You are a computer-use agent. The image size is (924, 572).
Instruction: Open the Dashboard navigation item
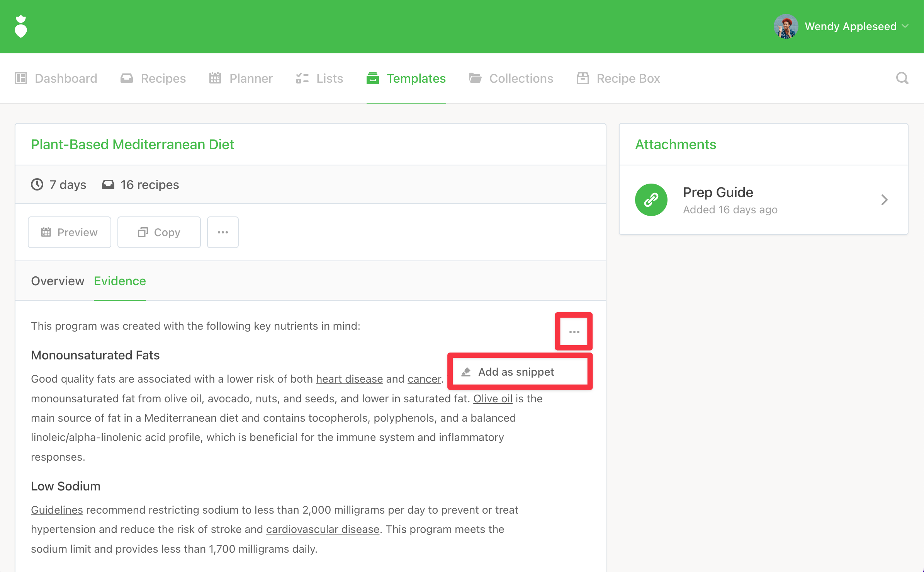[56, 78]
